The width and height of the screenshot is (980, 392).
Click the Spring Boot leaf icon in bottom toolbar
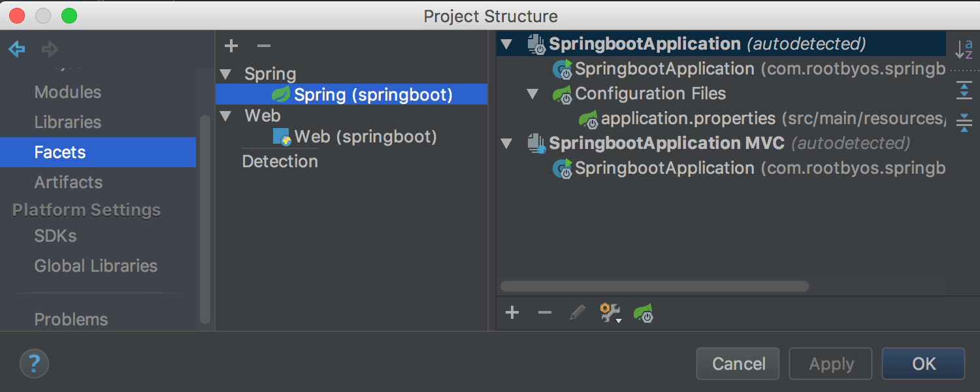(x=644, y=312)
